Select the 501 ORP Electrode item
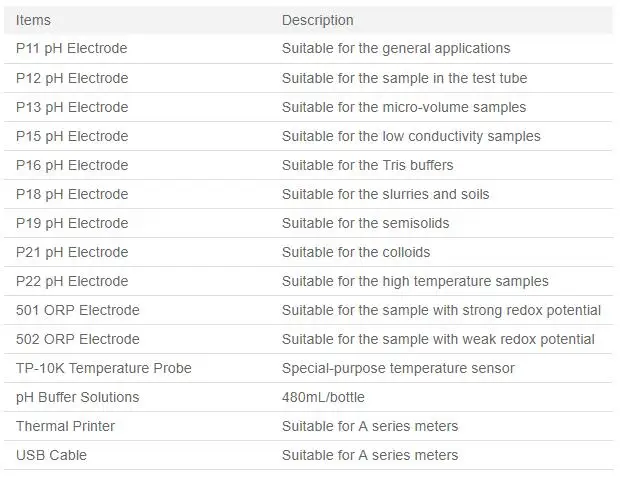620x481 pixels. pyautogui.click(x=78, y=310)
